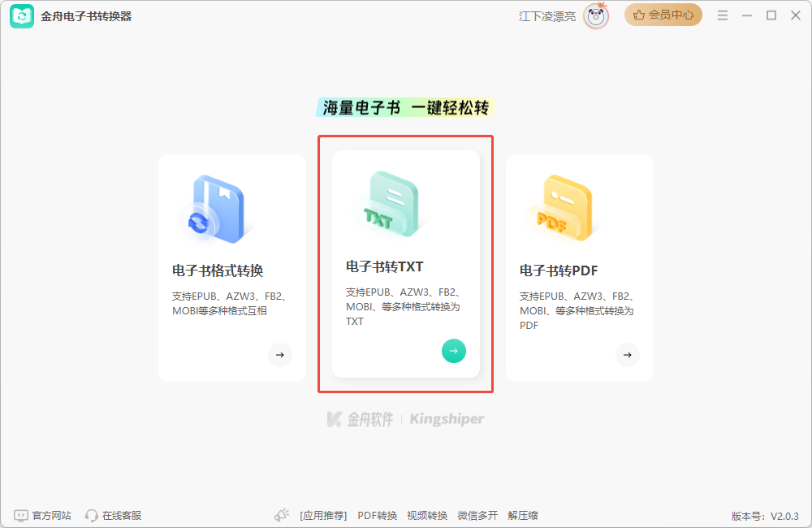Screen dimensions: 812x528
Task: Click the megaphone icon before 应用推荐
Action: coord(282,515)
